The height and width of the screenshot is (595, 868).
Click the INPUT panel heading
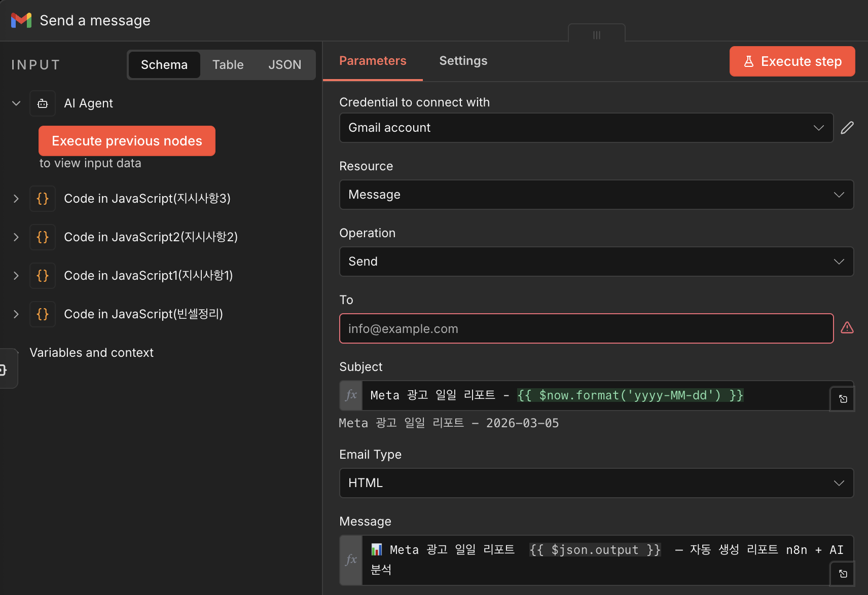[x=36, y=65]
